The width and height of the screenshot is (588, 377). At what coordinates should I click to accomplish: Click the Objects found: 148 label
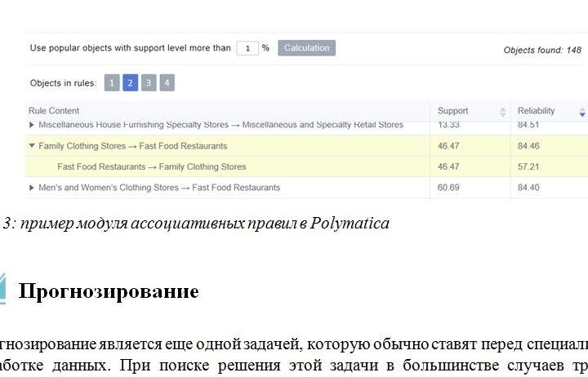542,51
